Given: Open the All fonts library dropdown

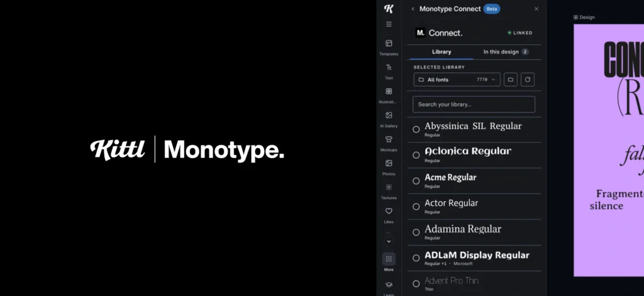Looking at the screenshot, I should point(457,80).
